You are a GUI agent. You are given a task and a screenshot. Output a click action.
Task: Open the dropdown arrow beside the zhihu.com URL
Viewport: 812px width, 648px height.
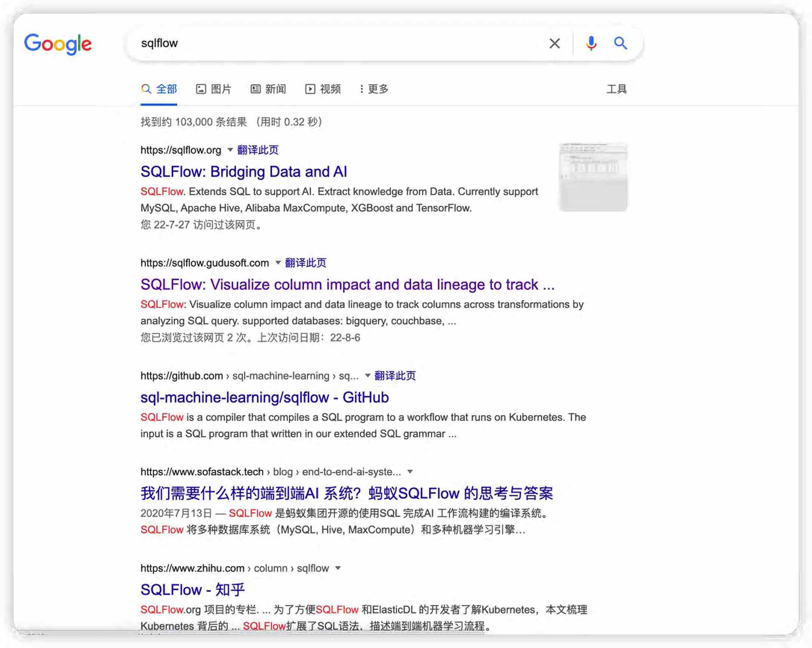point(338,568)
